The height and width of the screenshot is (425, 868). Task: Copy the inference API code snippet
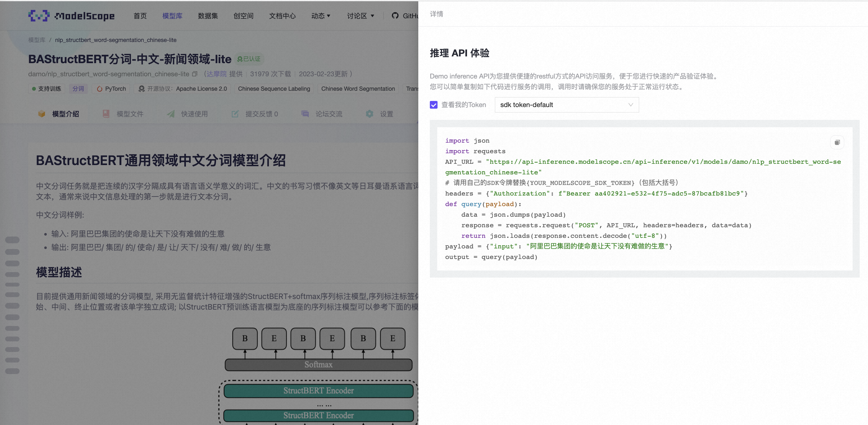(x=837, y=143)
